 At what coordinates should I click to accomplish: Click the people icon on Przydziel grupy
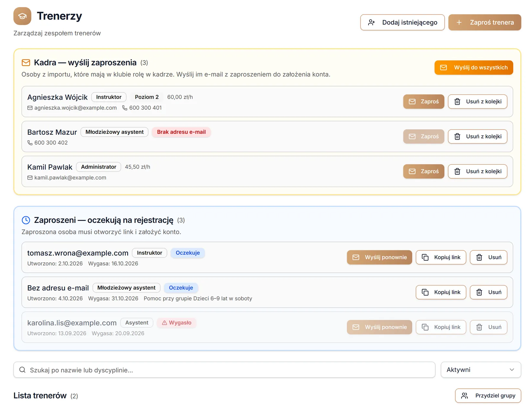465,396
